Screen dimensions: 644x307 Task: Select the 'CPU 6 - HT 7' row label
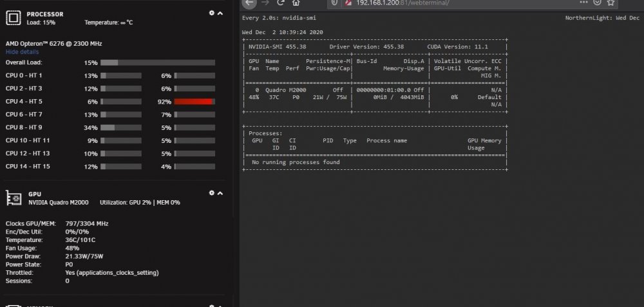[24, 115]
